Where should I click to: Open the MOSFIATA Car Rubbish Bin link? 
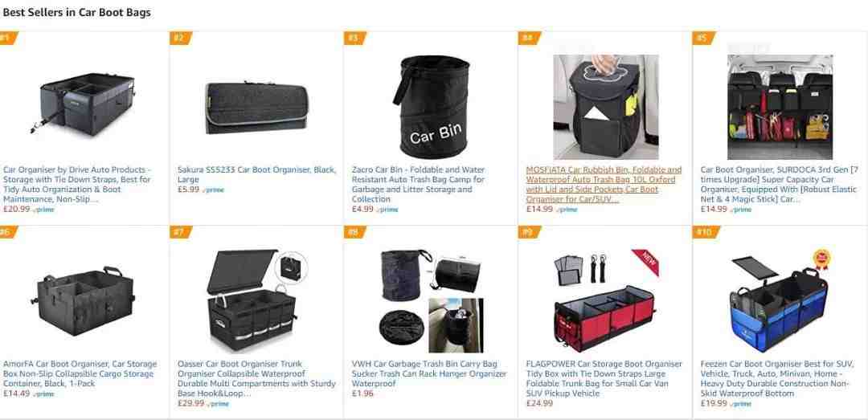[x=604, y=184]
